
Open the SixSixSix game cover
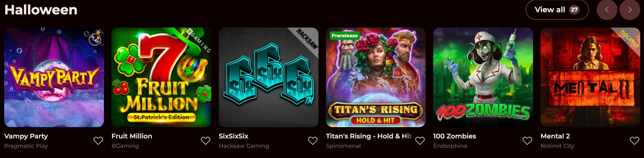tap(269, 77)
